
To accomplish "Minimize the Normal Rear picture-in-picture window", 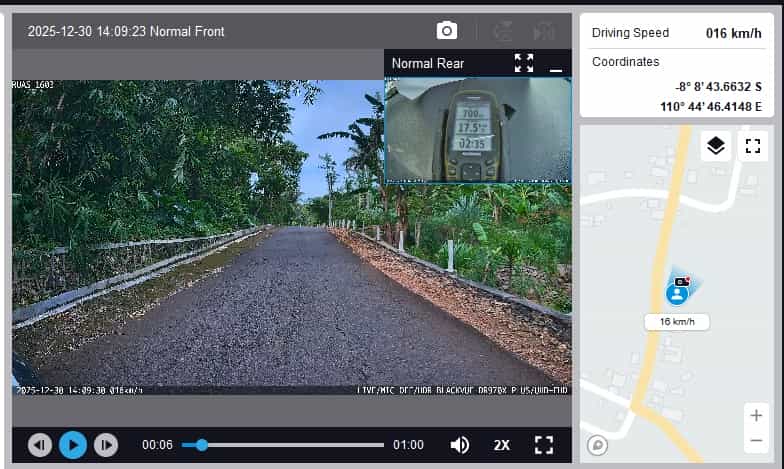I will [556, 64].
